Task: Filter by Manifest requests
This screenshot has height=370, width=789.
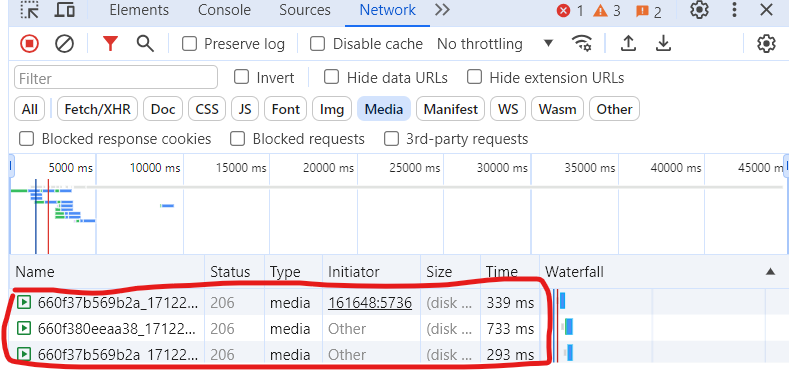Action: (450, 109)
